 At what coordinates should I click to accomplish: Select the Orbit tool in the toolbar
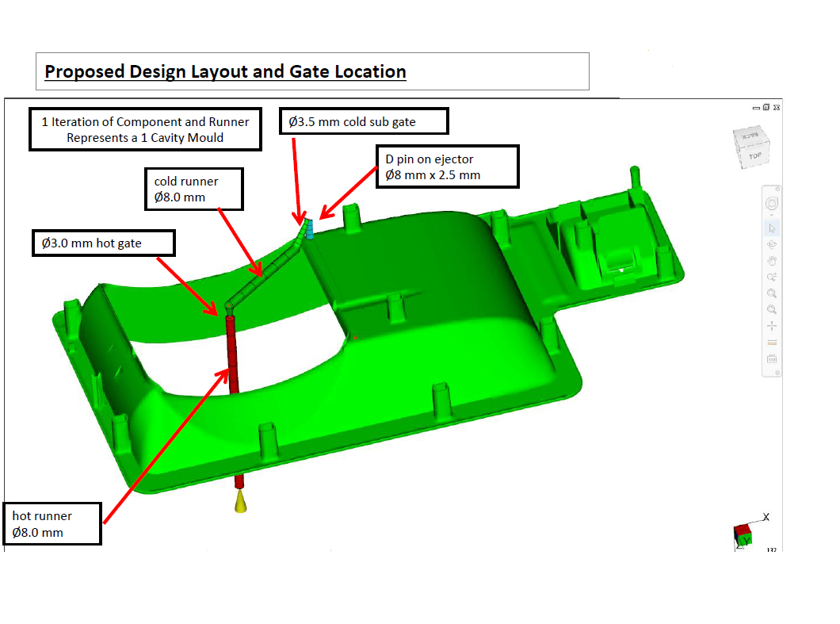(x=772, y=245)
